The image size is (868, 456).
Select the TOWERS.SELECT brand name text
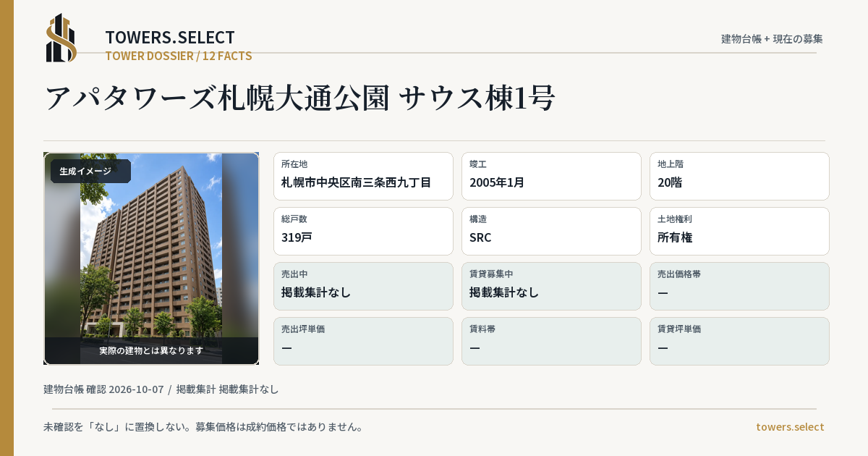[170, 38]
